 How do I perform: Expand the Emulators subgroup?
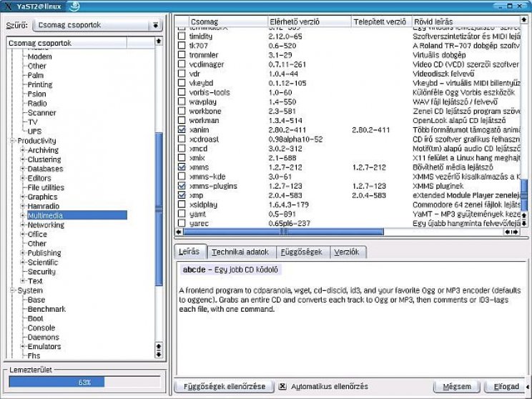pyautogui.click(x=23, y=346)
